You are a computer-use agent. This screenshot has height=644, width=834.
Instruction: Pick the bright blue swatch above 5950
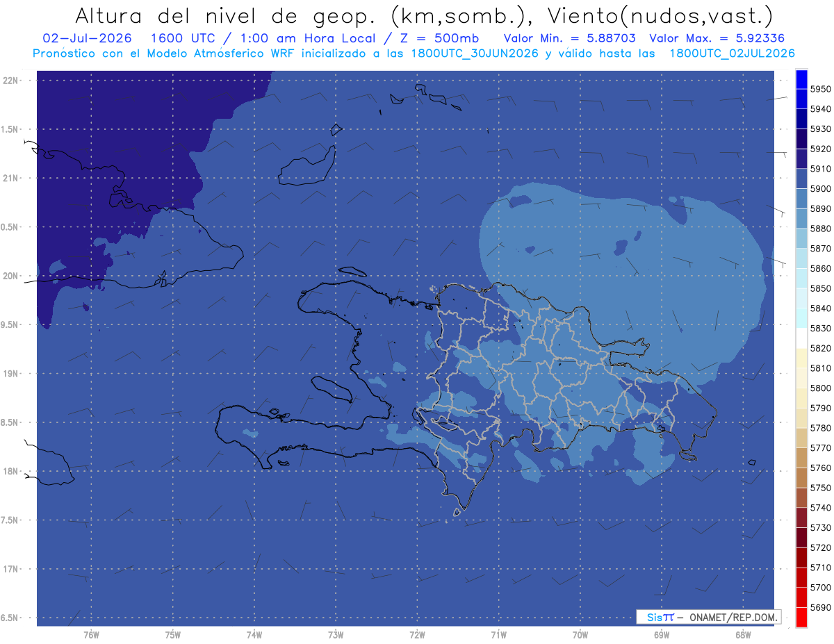801,79
